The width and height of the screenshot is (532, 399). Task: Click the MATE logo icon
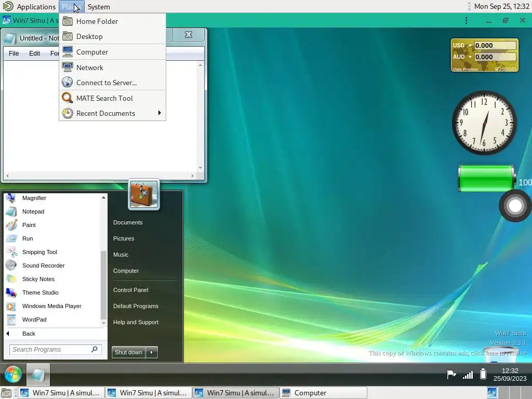point(8,6)
